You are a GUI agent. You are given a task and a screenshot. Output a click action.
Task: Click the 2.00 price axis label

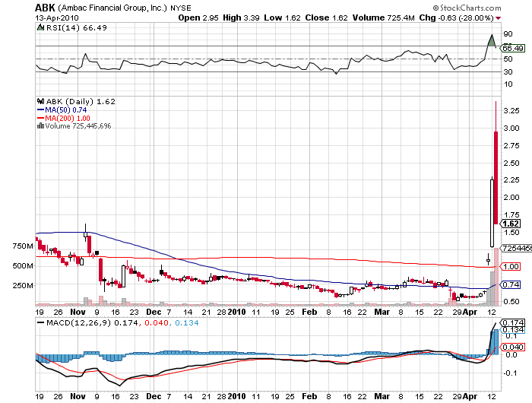click(511, 197)
